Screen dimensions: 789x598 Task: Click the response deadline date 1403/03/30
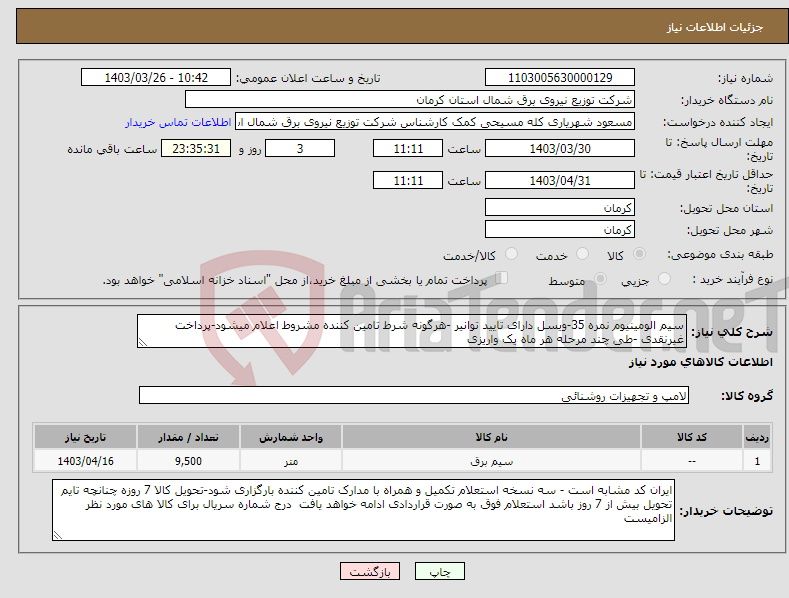[x=560, y=148]
